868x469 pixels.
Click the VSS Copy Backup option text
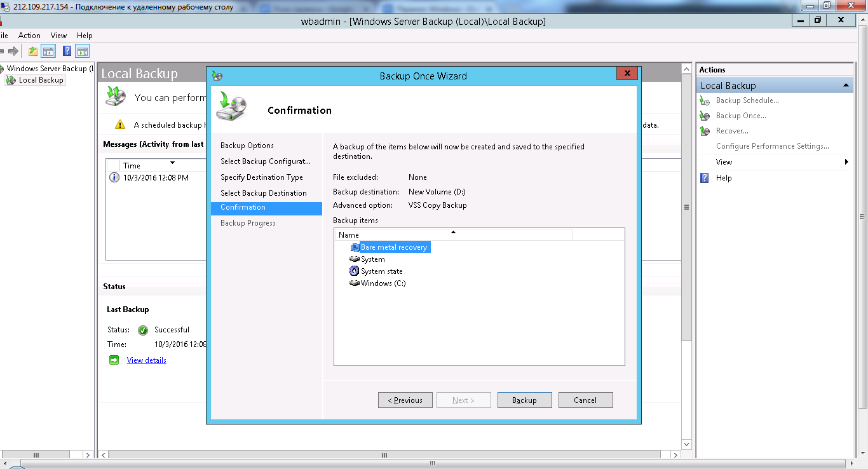[x=437, y=205]
